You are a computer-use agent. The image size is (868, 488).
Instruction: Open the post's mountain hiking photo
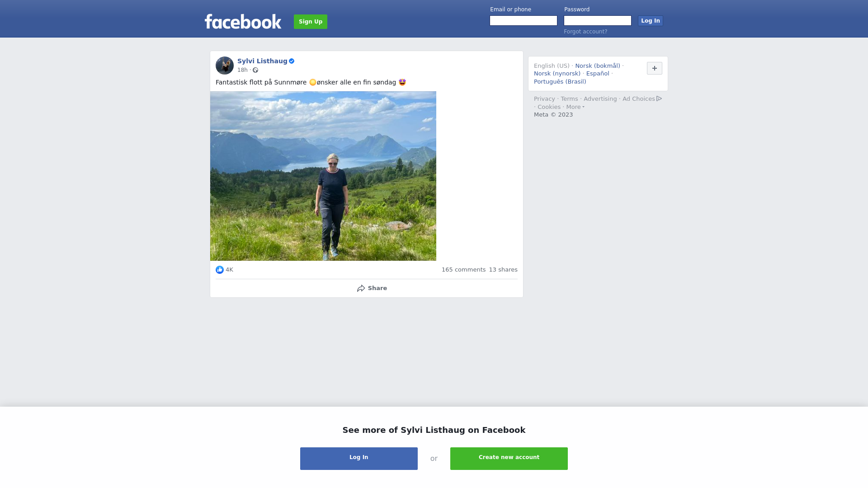(323, 176)
